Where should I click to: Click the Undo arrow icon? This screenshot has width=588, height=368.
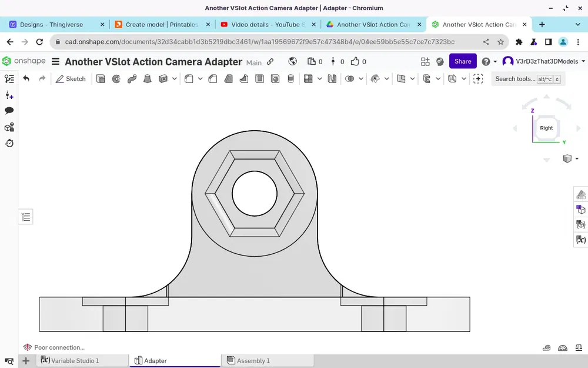pyautogui.click(x=26, y=78)
